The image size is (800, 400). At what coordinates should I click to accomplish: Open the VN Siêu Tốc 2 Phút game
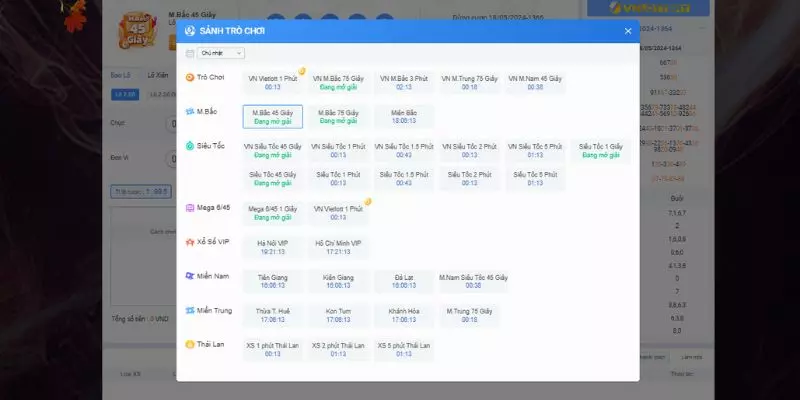(x=469, y=151)
